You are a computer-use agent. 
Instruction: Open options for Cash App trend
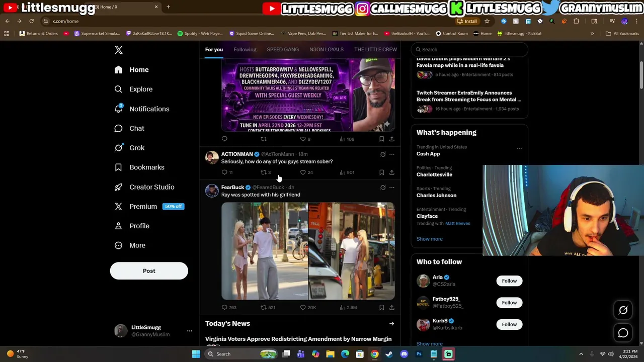(519, 148)
